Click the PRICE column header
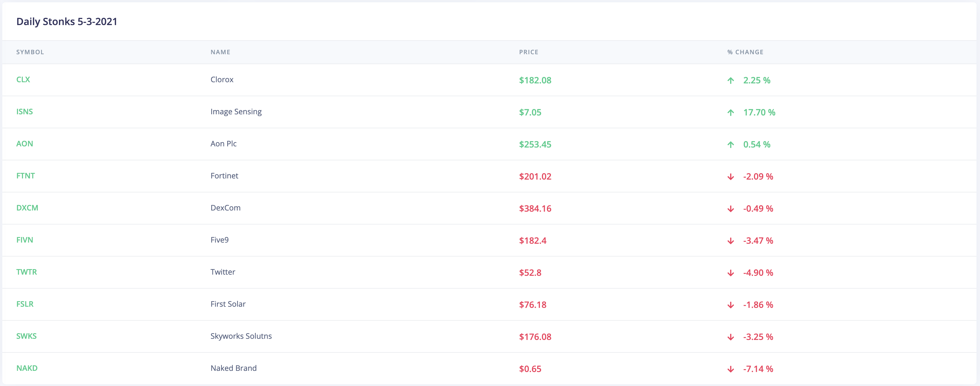Viewport: 980px width, 386px height. 528,52
